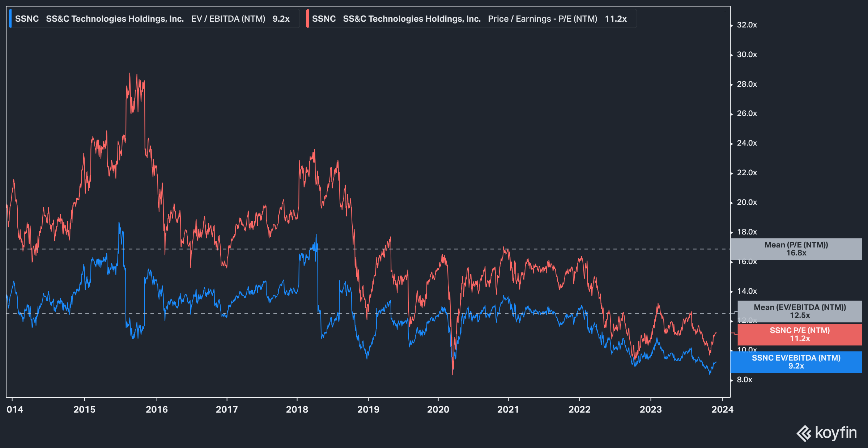Click the 11.2x value in P/E legend
This screenshot has height=448, width=868.
[x=616, y=19]
